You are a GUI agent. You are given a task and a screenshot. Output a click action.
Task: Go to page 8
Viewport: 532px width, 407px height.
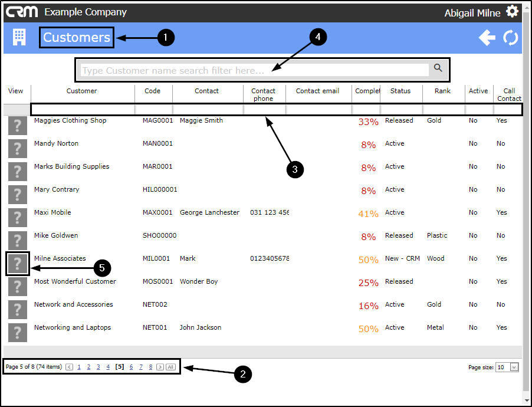[150, 367]
